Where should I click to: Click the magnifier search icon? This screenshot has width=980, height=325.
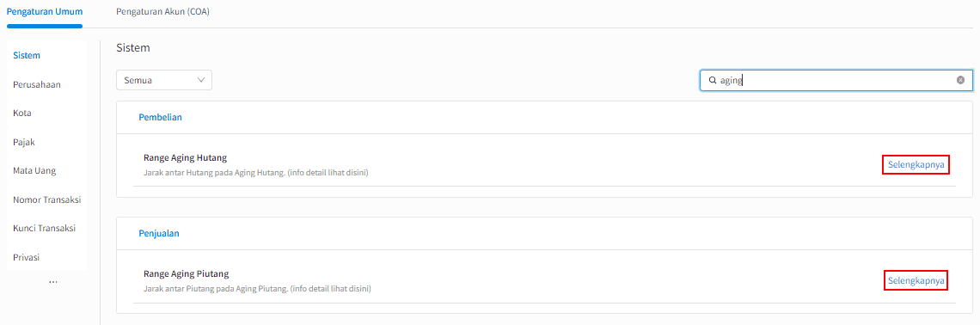(712, 80)
